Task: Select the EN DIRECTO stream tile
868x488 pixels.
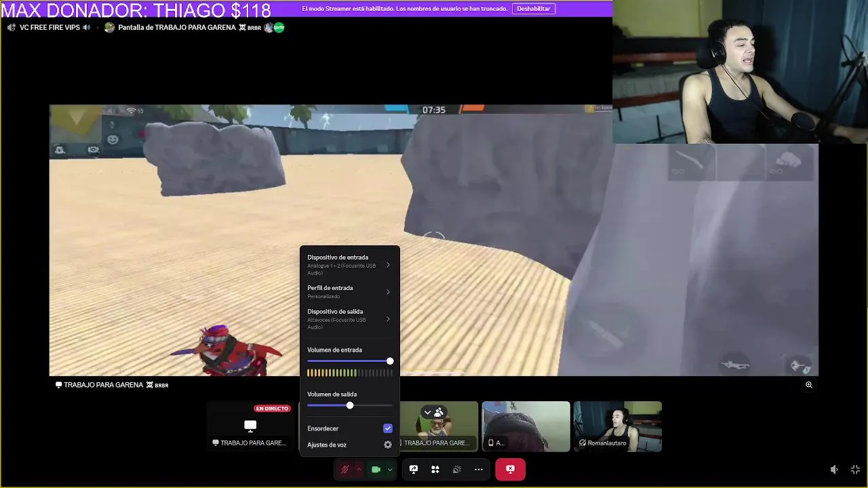Action: (x=250, y=426)
